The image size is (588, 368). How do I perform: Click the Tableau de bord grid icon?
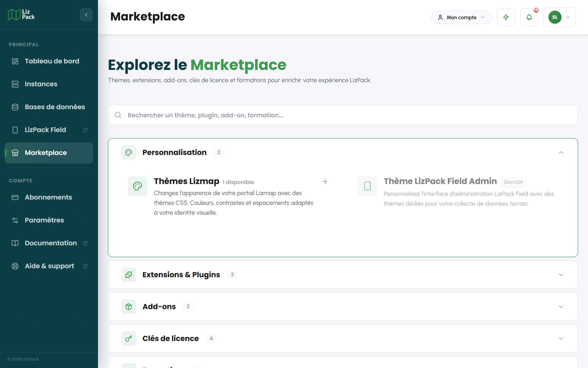tap(15, 61)
